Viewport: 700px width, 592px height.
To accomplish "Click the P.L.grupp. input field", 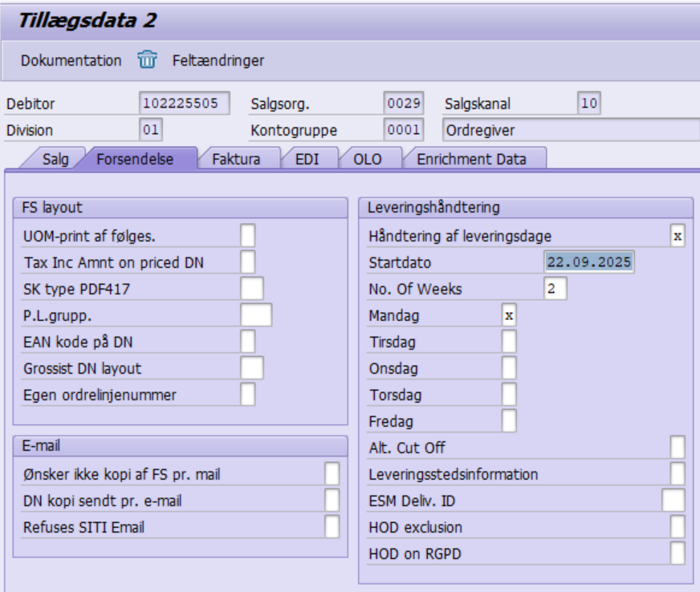I will (x=256, y=315).
